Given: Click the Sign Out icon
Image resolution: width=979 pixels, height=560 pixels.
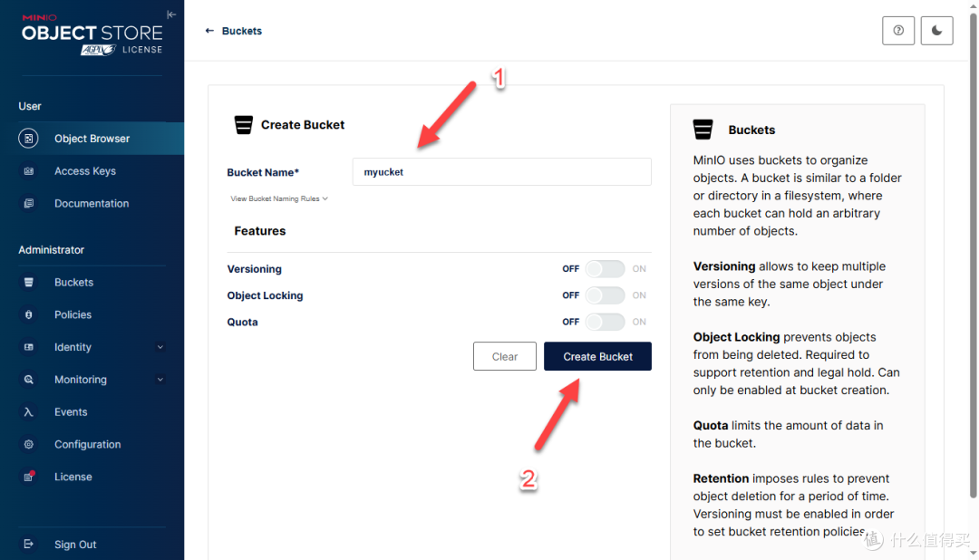Looking at the screenshot, I should pyautogui.click(x=28, y=544).
